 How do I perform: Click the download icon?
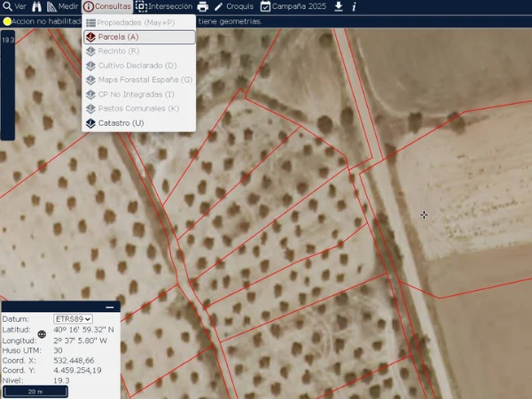pyautogui.click(x=339, y=6)
